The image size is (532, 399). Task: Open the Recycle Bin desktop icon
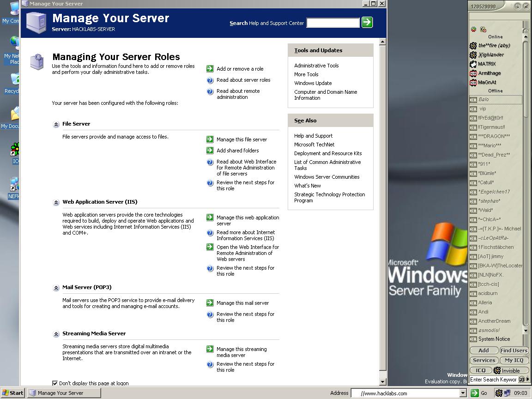[x=14, y=81]
